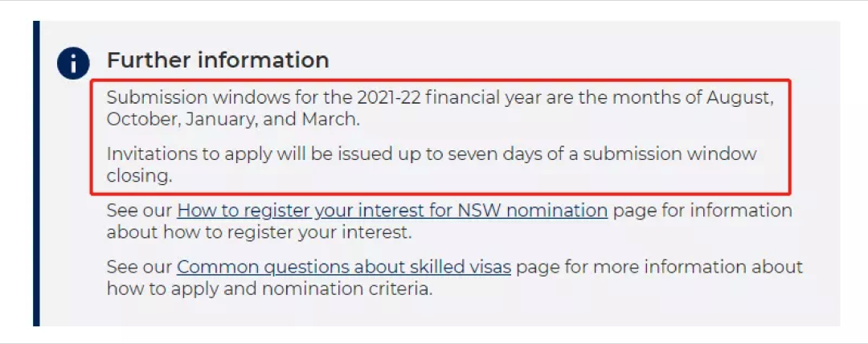Click the sentence starting with Submission windows

440,109
